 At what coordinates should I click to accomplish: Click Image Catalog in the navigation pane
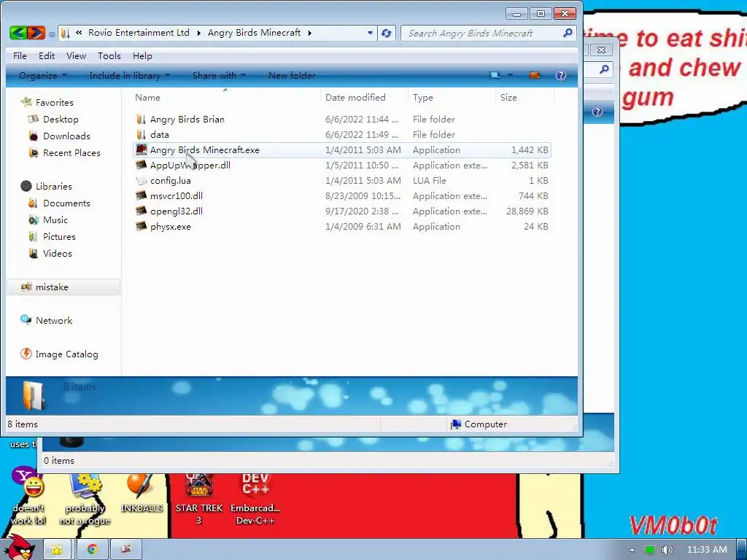pyautogui.click(x=60, y=354)
